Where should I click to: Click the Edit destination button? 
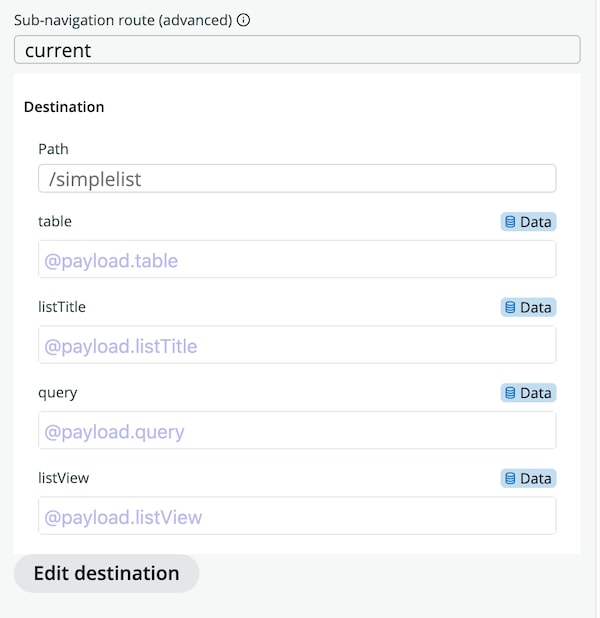[x=106, y=573]
